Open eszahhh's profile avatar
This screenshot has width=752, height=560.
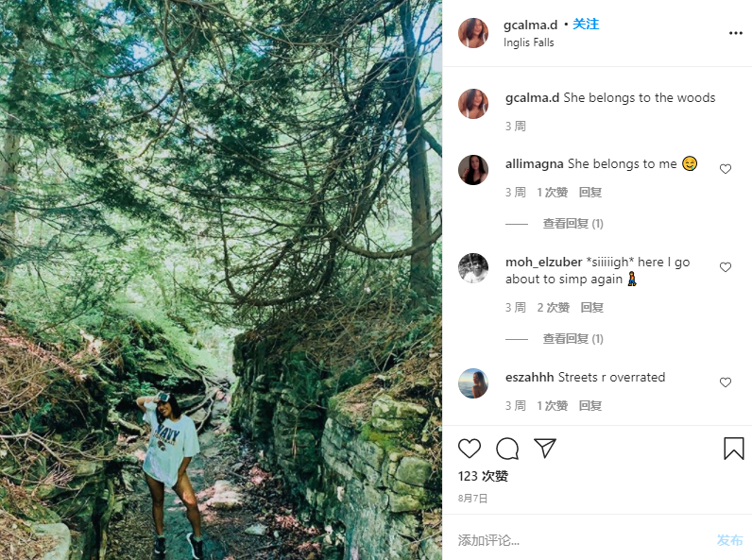pos(473,383)
